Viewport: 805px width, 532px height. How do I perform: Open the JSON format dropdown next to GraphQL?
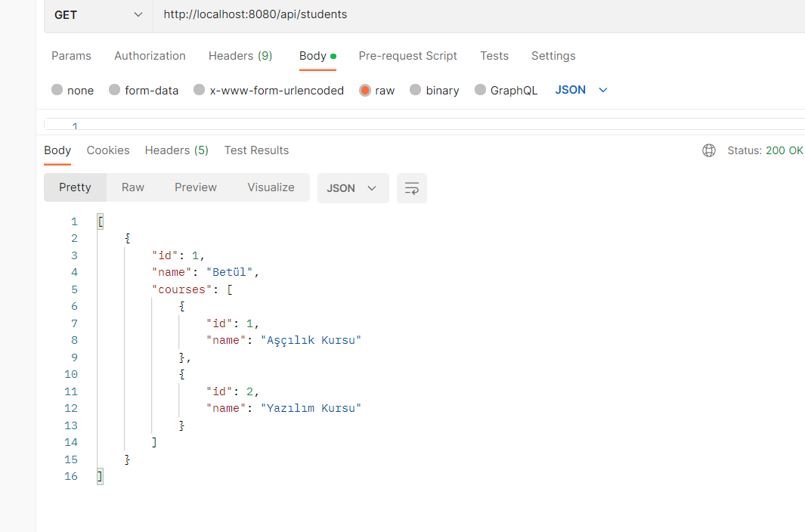[x=580, y=89]
